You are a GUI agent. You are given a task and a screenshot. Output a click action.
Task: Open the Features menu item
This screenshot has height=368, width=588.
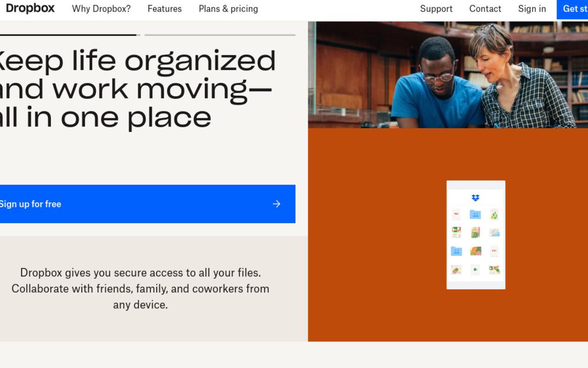coord(164,9)
